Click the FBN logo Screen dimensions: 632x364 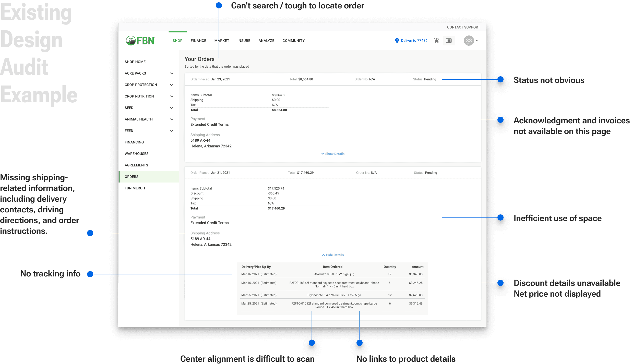point(140,41)
